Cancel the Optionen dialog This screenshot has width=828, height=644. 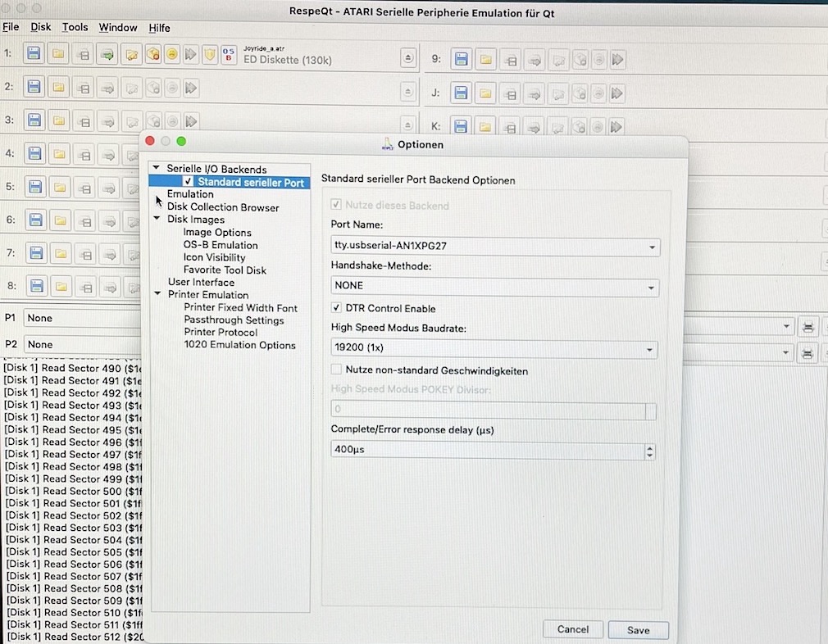click(572, 629)
